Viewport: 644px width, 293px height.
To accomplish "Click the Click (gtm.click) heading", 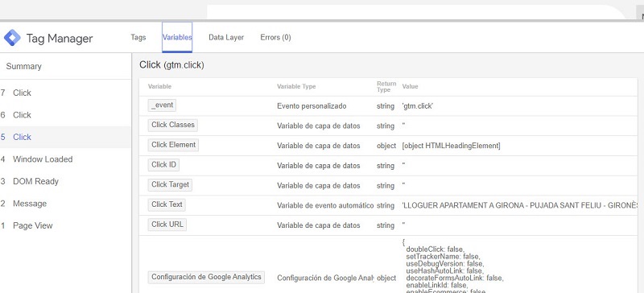I will [171, 65].
